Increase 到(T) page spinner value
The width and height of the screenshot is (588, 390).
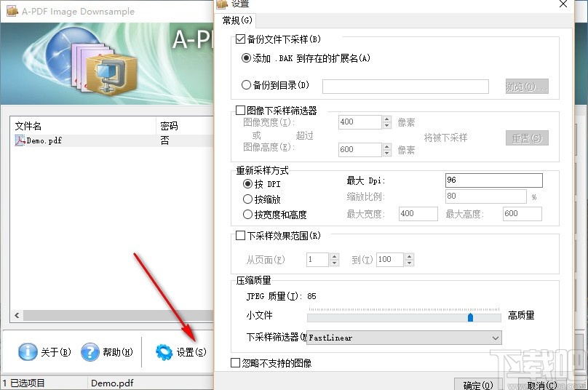[410, 256]
